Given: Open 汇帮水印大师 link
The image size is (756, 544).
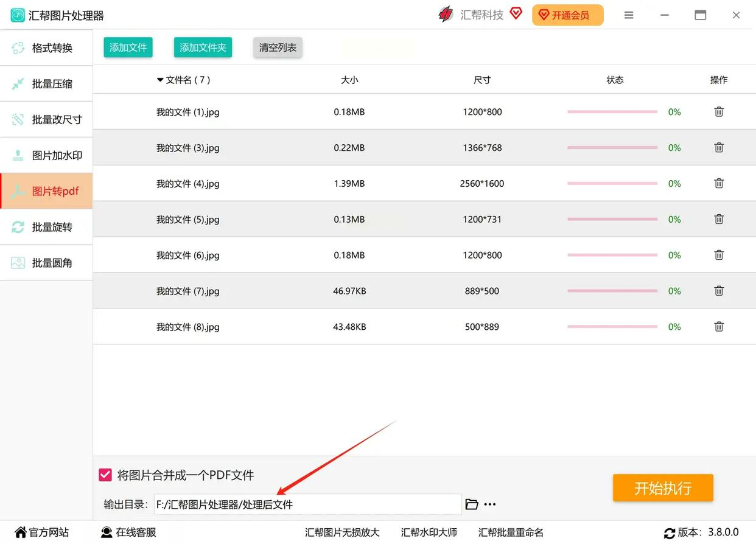Looking at the screenshot, I should (429, 532).
